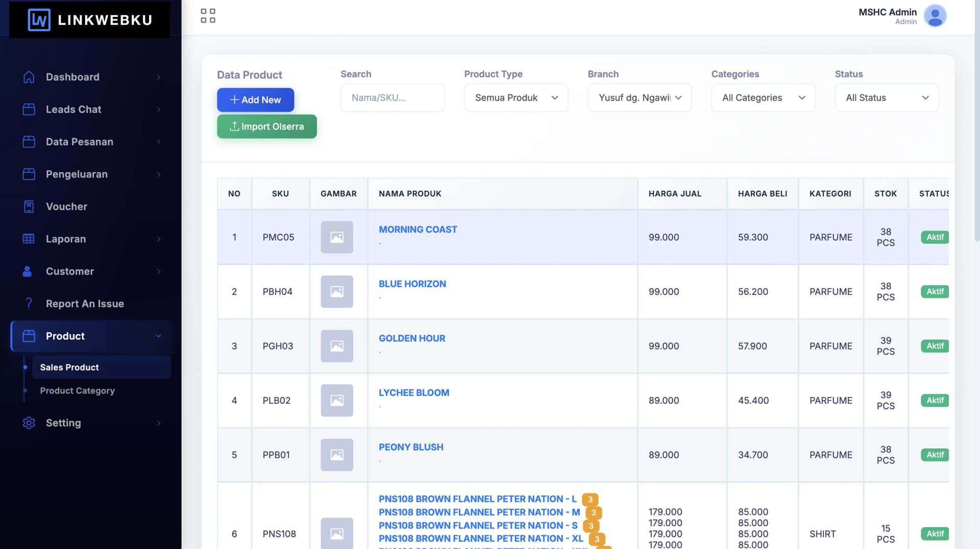This screenshot has height=549, width=980.
Task: Click the Pengeluaran sidebar icon
Action: pos(29,174)
